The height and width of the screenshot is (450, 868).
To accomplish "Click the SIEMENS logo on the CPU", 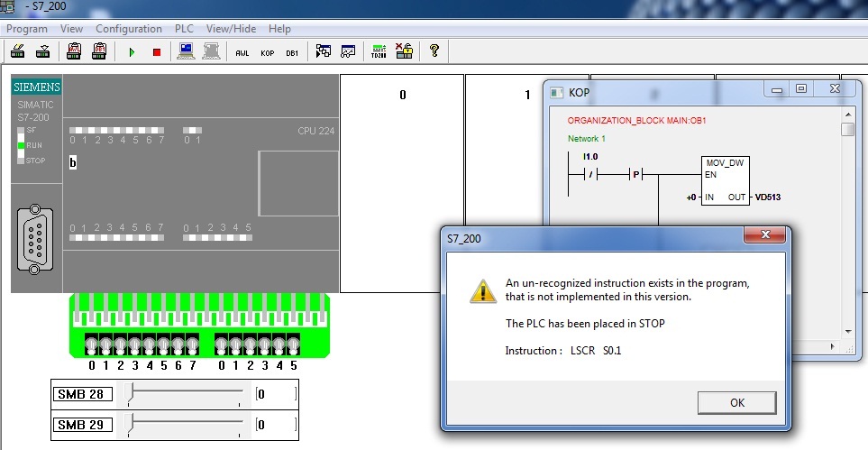I will (37, 87).
